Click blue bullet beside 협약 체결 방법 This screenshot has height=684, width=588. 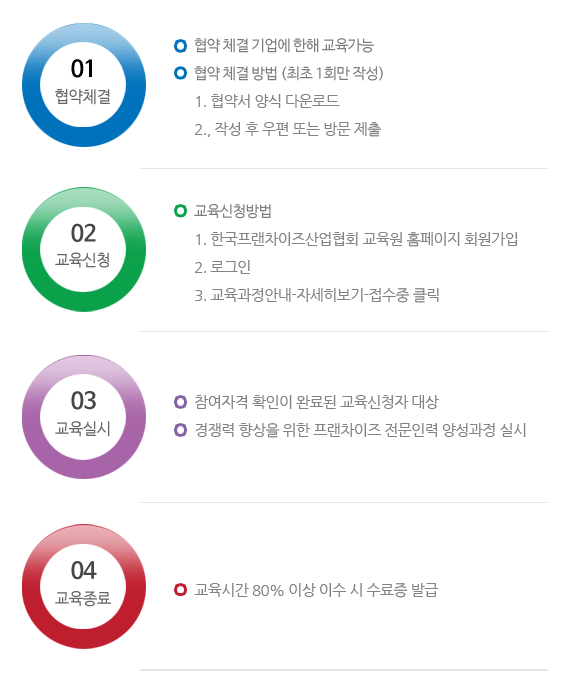coord(180,73)
